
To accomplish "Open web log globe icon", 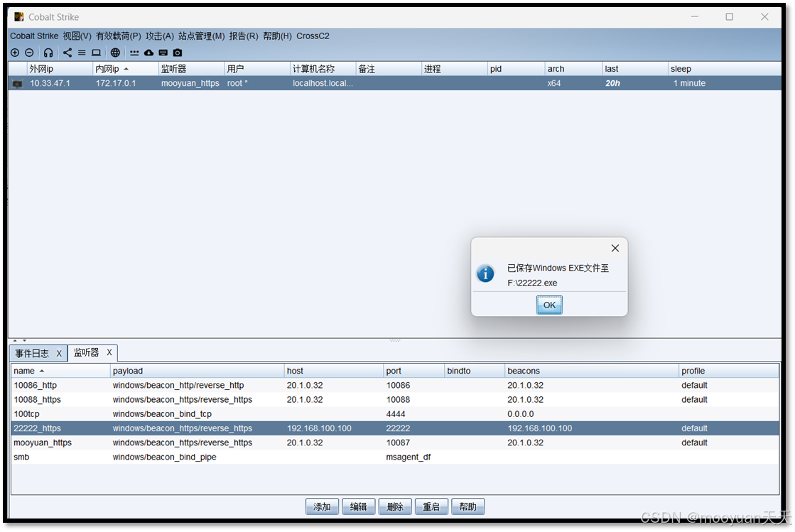I will [116, 53].
